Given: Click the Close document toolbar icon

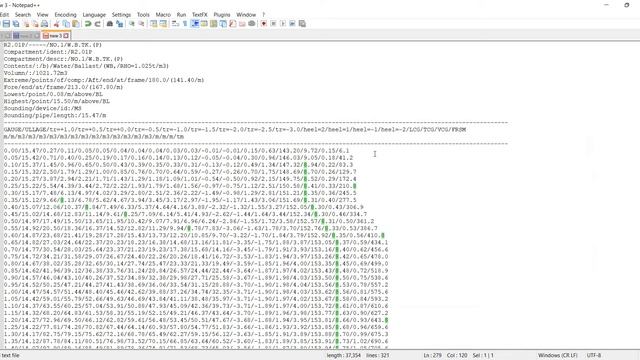Looking at the screenshot, I should pyautogui.click(x=26, y=24).
